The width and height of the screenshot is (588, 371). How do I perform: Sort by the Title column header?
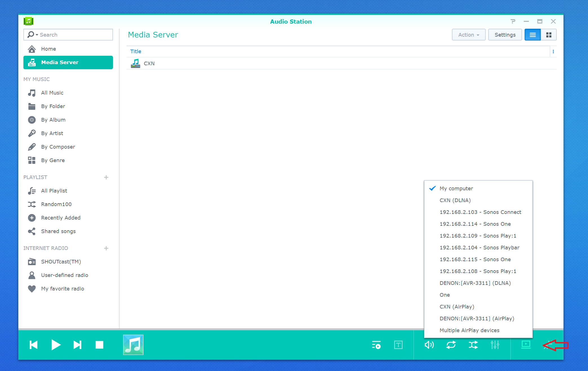click(136, 52)
